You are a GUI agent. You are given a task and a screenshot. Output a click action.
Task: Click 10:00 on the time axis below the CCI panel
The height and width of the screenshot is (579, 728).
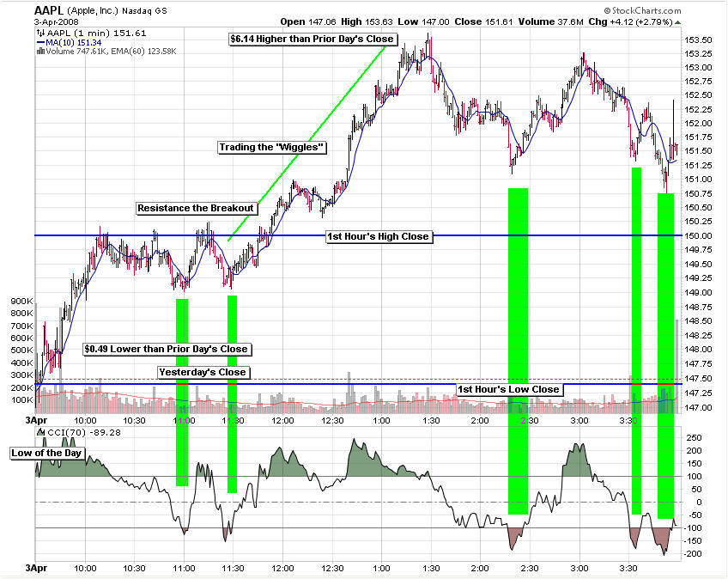point(86,569)
